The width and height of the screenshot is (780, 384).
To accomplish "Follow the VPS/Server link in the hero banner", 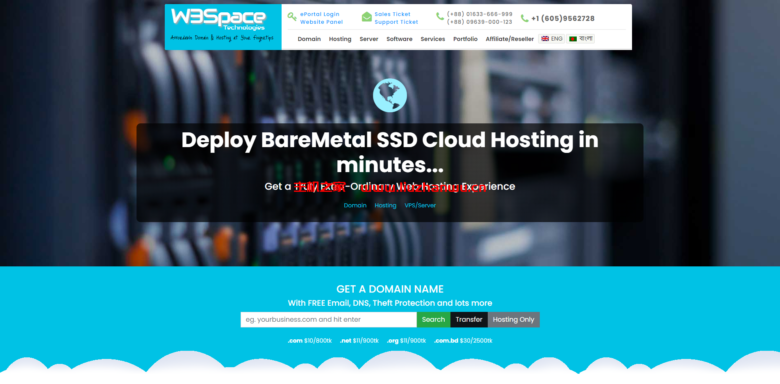I will coord(420,205).
